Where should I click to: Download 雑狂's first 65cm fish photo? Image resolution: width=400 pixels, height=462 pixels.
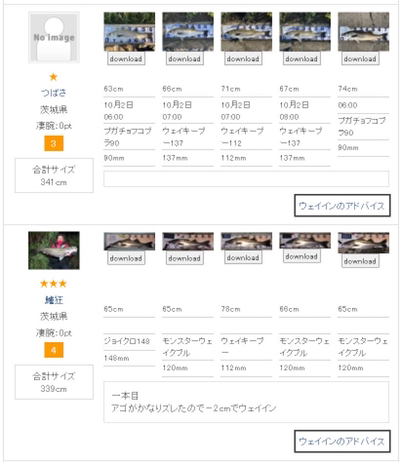pos(126,258)
